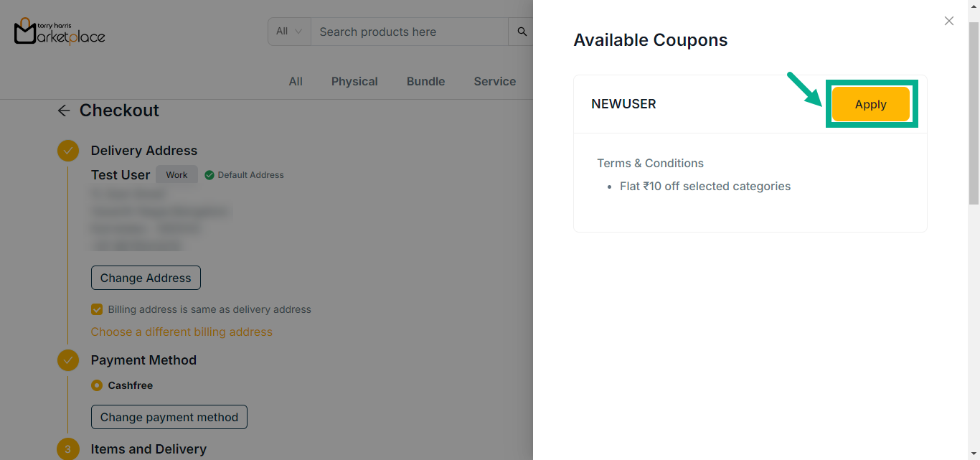Click the Delivery Address step checkmark icon
This screenshot has width=980, height=460.
(x=68, y=151)
